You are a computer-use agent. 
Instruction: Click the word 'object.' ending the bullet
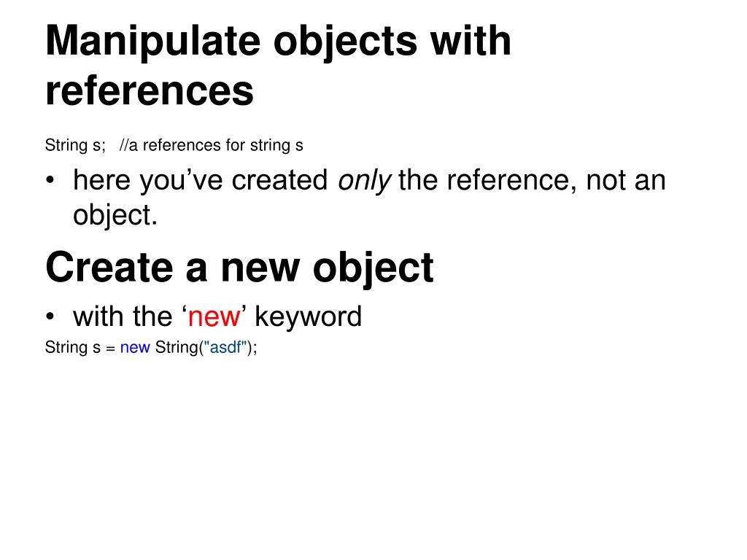[x=115, y=215]
